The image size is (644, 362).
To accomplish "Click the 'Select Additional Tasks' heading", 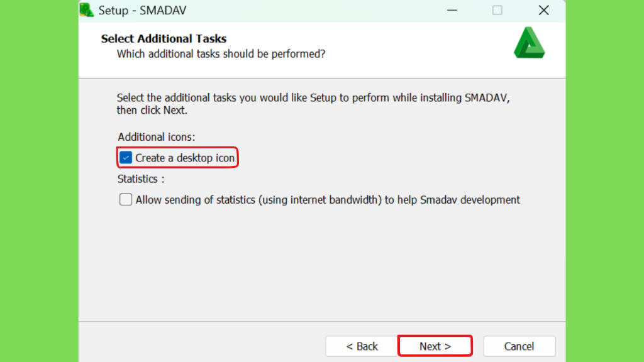I will [164, 38].
